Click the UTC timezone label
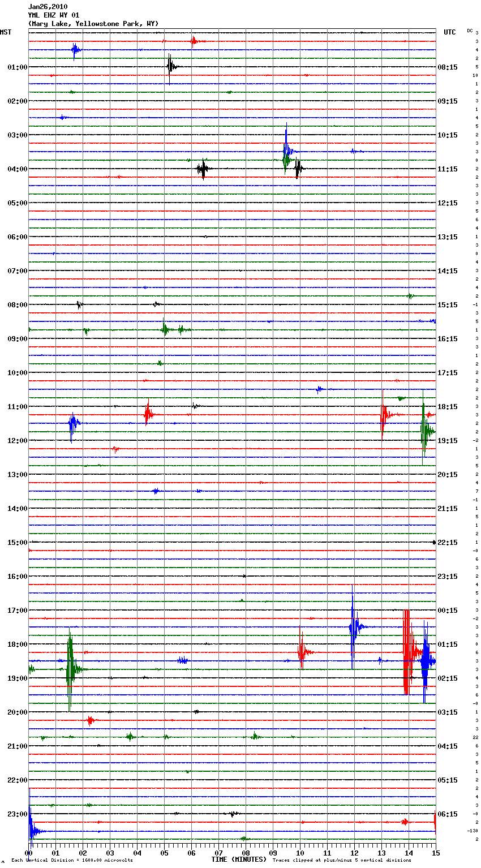 (x=449, y=32)
